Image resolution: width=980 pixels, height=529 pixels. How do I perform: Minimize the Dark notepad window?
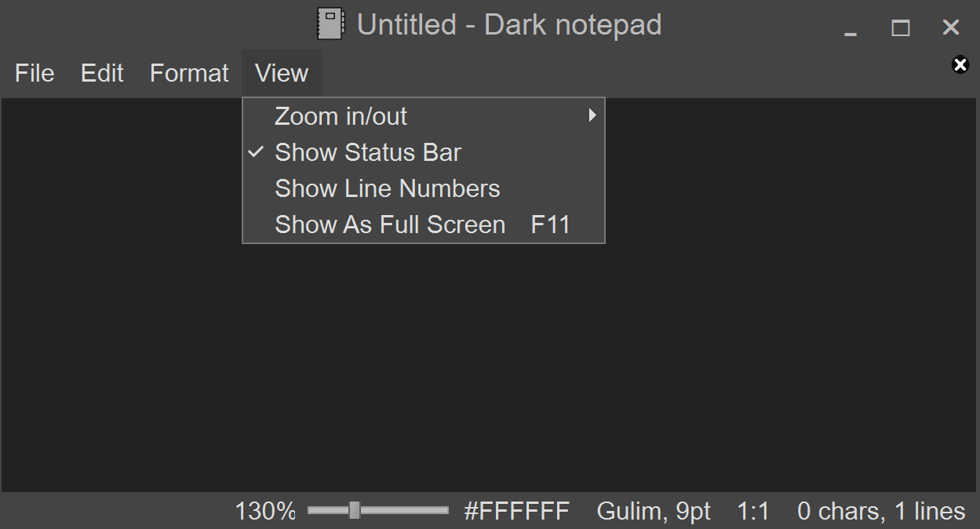coord(851,29)
